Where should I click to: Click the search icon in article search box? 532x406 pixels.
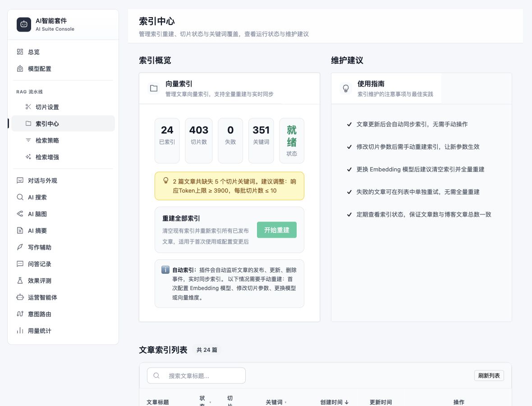(156, 375)
